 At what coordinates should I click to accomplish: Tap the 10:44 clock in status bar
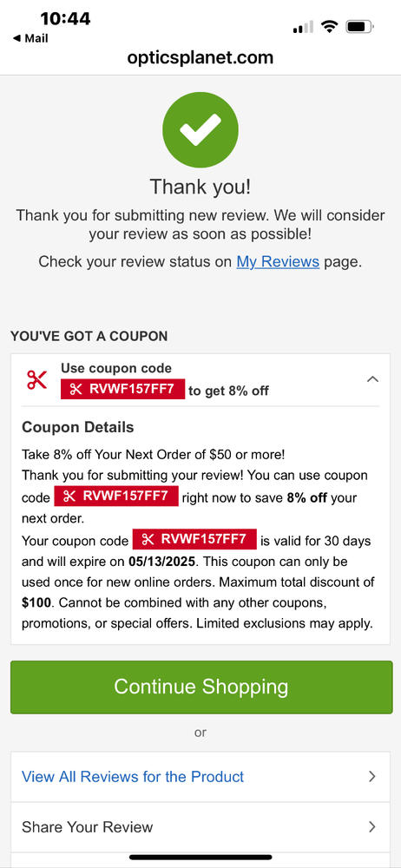click(65, 18)
